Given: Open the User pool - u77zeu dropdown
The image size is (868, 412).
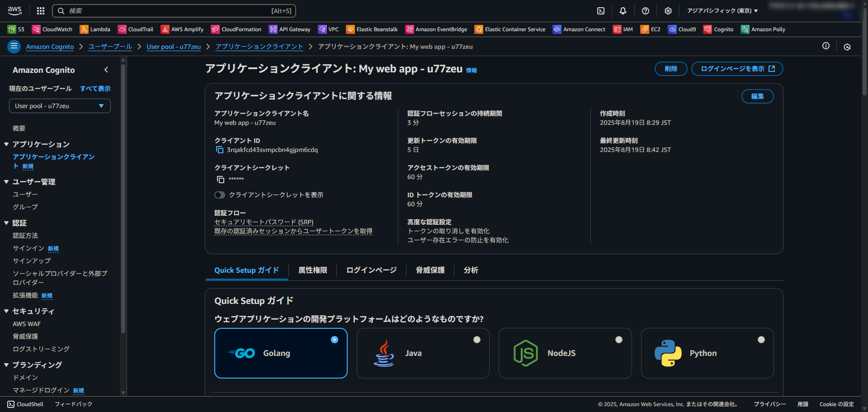Looking at the screenshot, I should (x=60, y=106).
